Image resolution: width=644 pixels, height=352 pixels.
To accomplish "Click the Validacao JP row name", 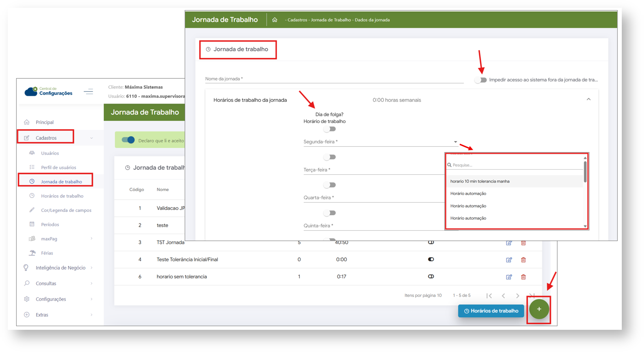I will pyautogui.click(x=170, y=208).
